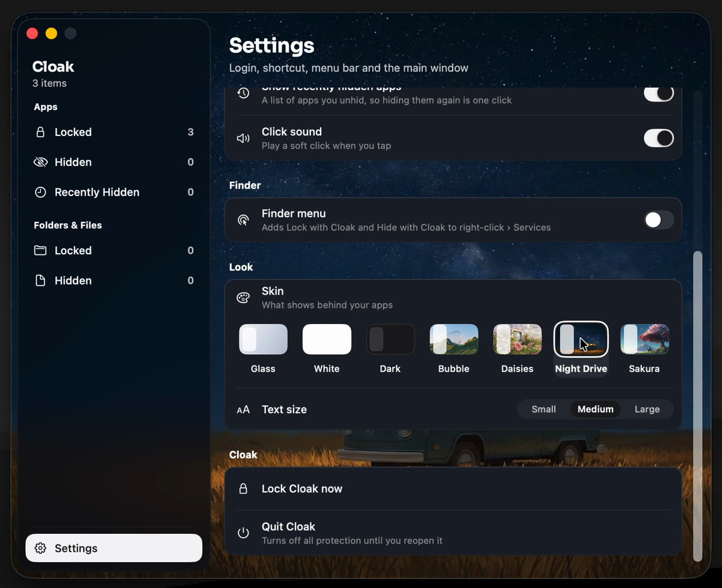Click the Finder menu fingerprint icon
The image size is (722, 588).
coord(243,220)
